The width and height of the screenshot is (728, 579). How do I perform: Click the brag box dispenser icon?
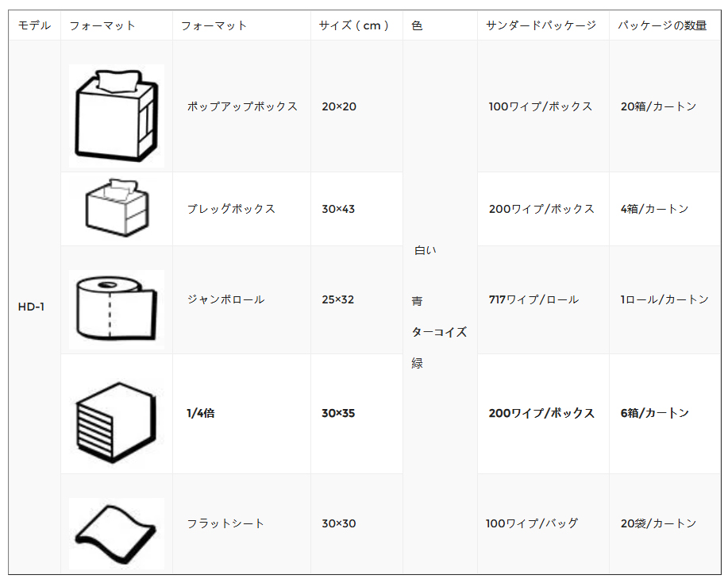click(117, 207)
